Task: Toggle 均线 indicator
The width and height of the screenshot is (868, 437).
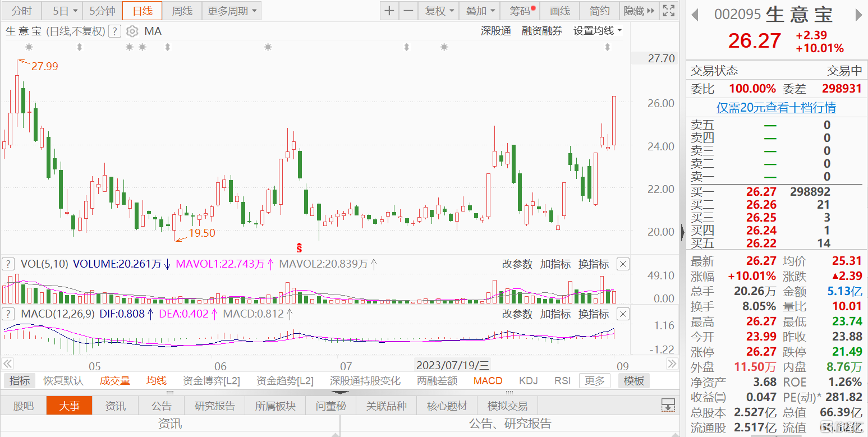Action: point(157,381)
